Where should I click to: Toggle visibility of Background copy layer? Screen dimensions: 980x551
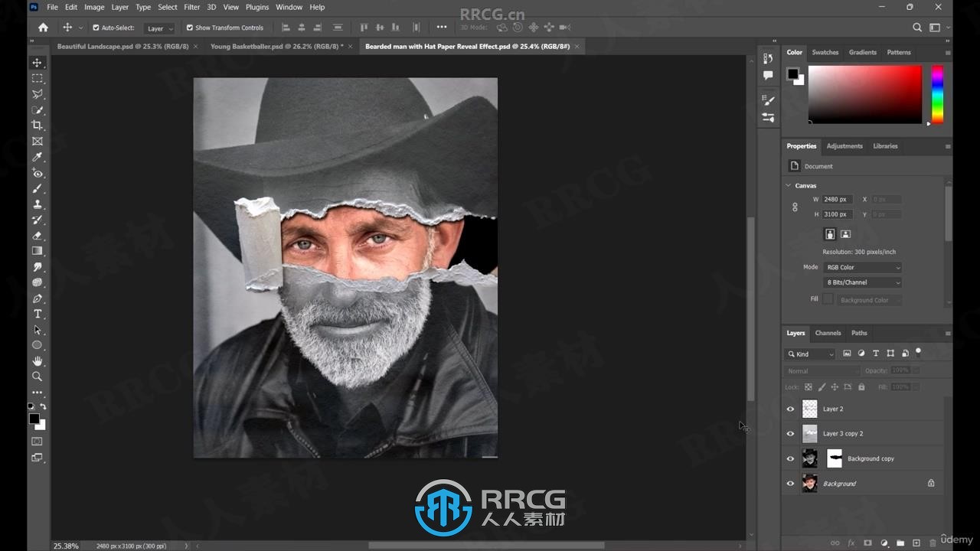coord(791,459)
